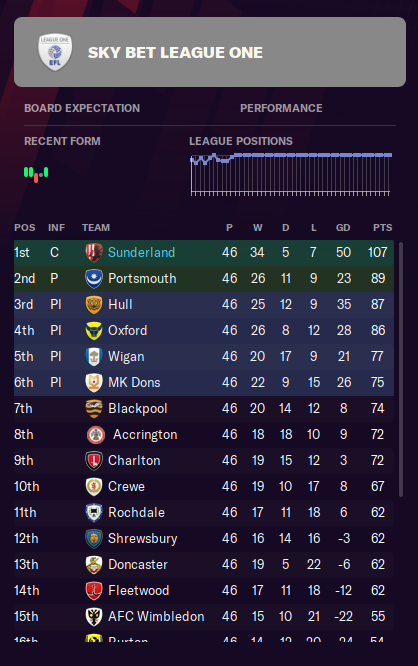
Task: Click the AFC Wimbledon crest
Action: pyautogui.click(x=94, y=616)
